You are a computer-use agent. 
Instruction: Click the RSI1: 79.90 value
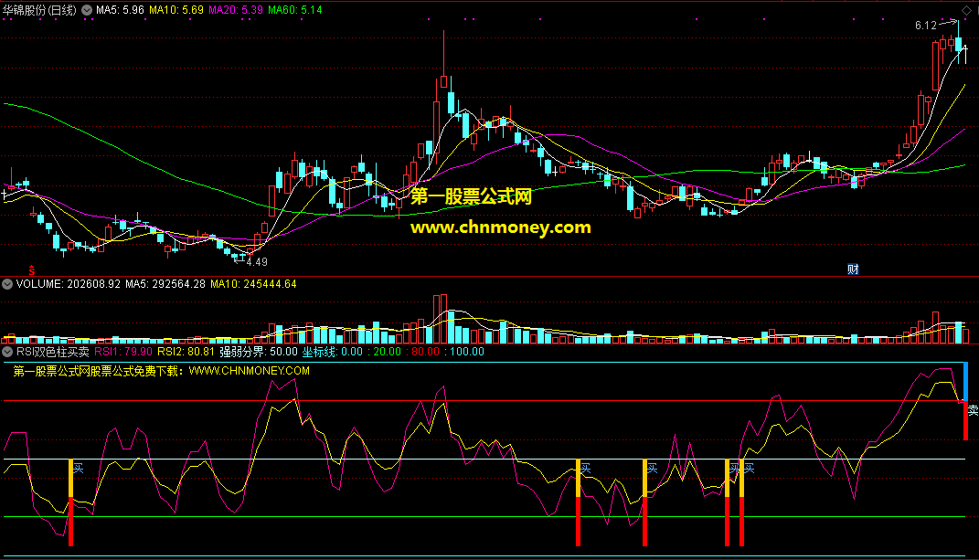(x=123, y=352)
